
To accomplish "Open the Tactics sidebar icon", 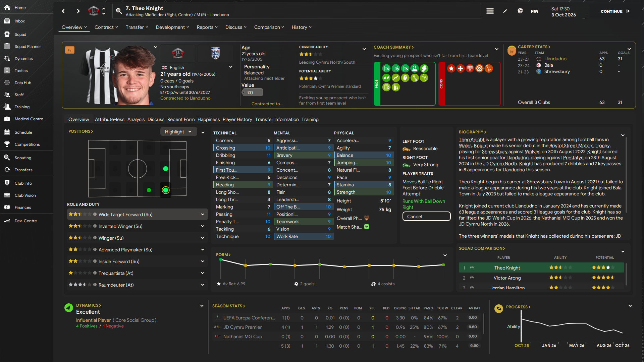I will tap(7, 71).
